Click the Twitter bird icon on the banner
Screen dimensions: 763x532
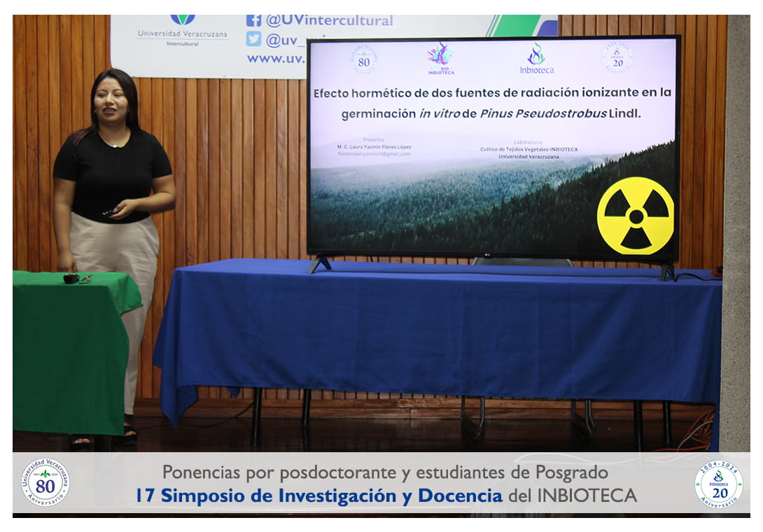(253, 39)
